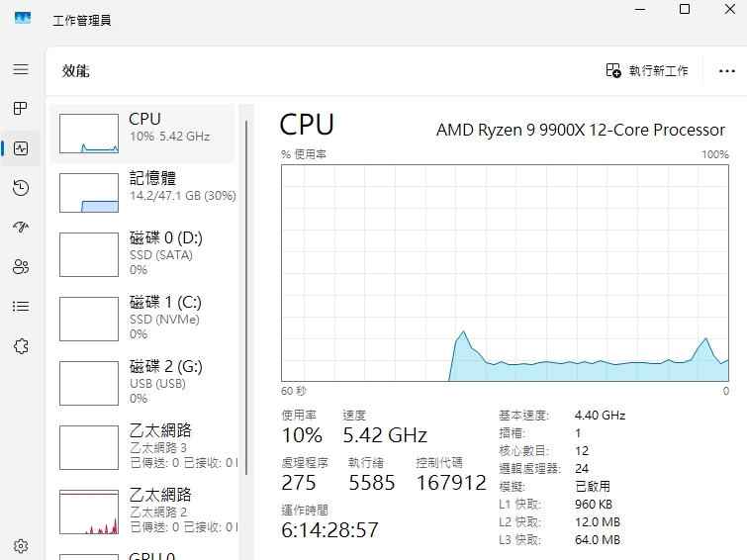Expand the navigation hamburger menu

(21, 69)
